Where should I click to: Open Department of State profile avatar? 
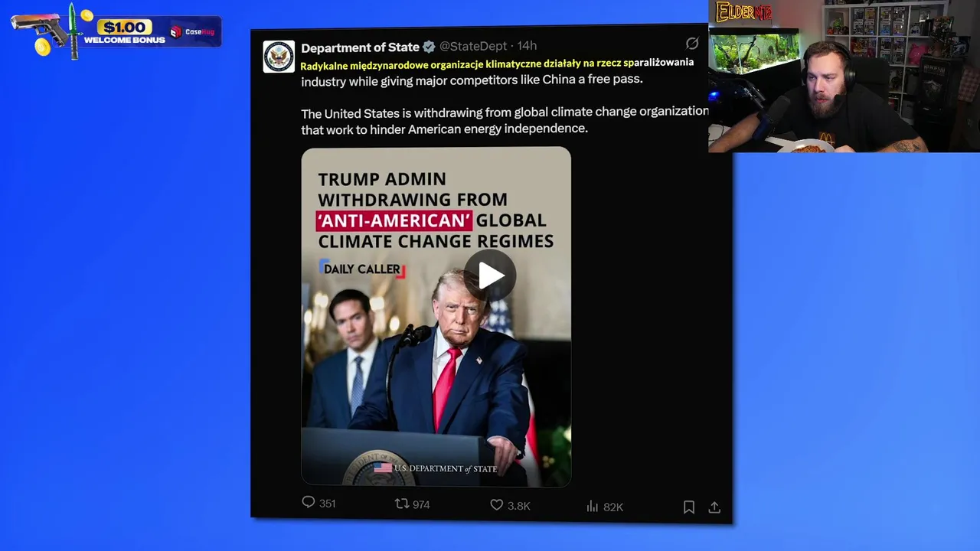coord(279,57)
